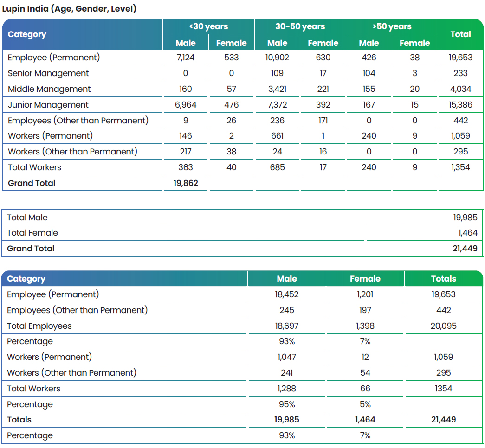Click the 'Male' subheader under 30-50 years
The width and height of the screenshot is (485, 448).
(277, 43)
